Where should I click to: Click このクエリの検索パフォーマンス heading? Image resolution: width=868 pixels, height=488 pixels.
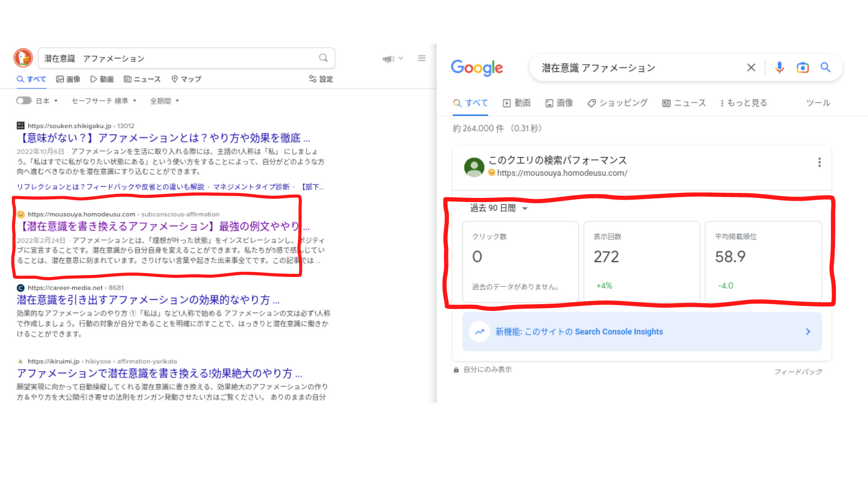(x=557, y=160)
